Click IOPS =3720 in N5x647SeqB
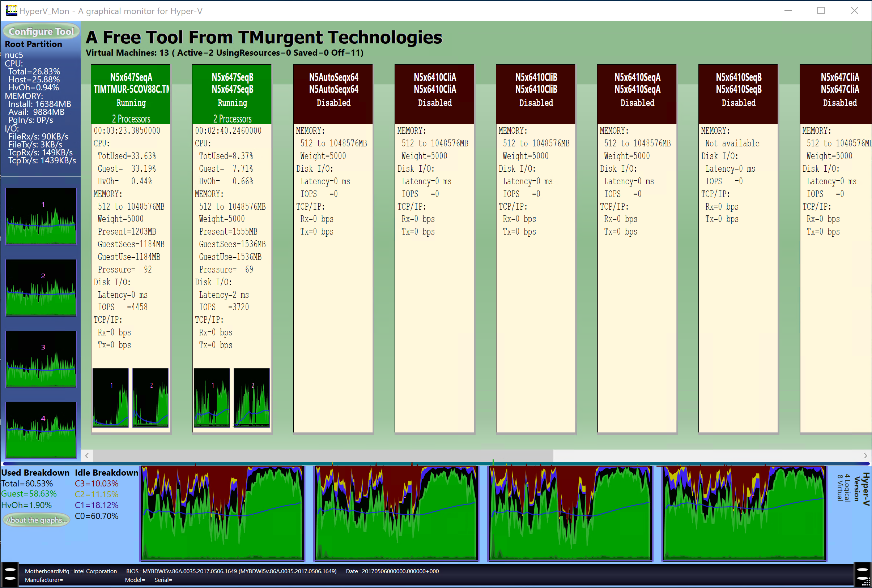This screenshot has height=588, width=872. click(224, 307)
